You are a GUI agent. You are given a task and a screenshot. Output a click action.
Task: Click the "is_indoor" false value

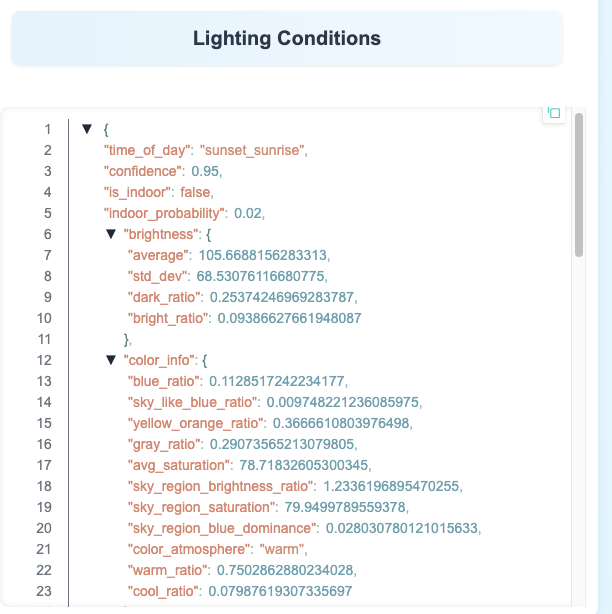pos(196,192)
